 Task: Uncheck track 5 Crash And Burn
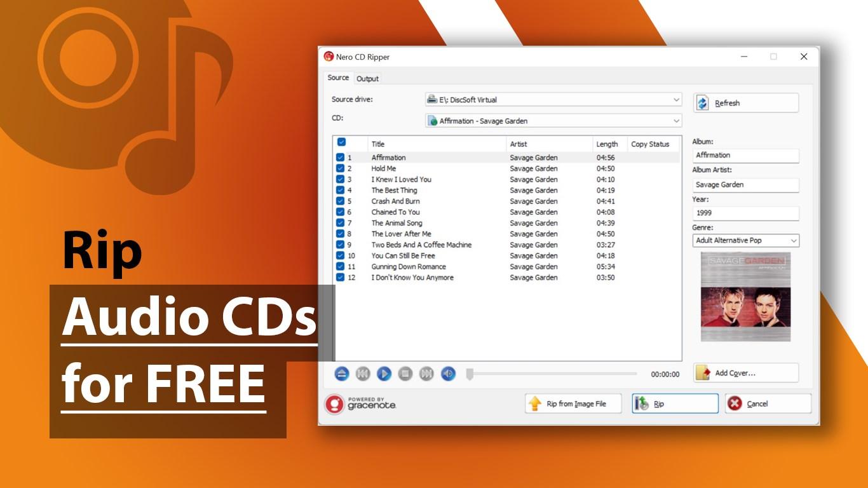click(x=341, y=201)
